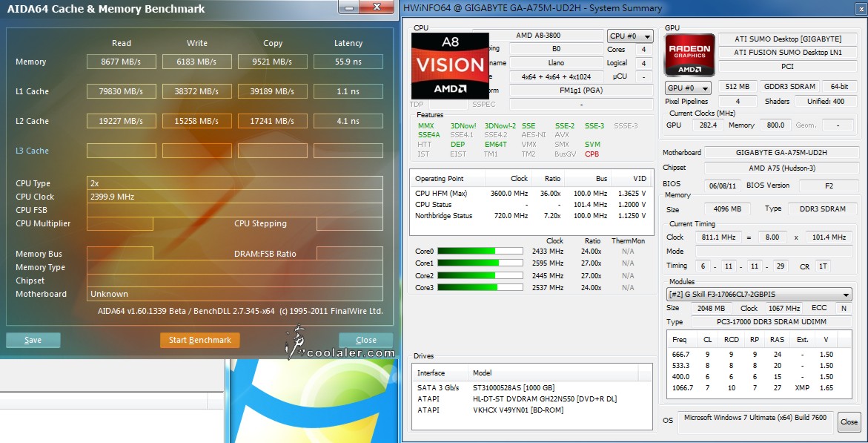Click memory clock 811.1 MHz field
This screenshot has height=443, width=868.
coord(718,237)
